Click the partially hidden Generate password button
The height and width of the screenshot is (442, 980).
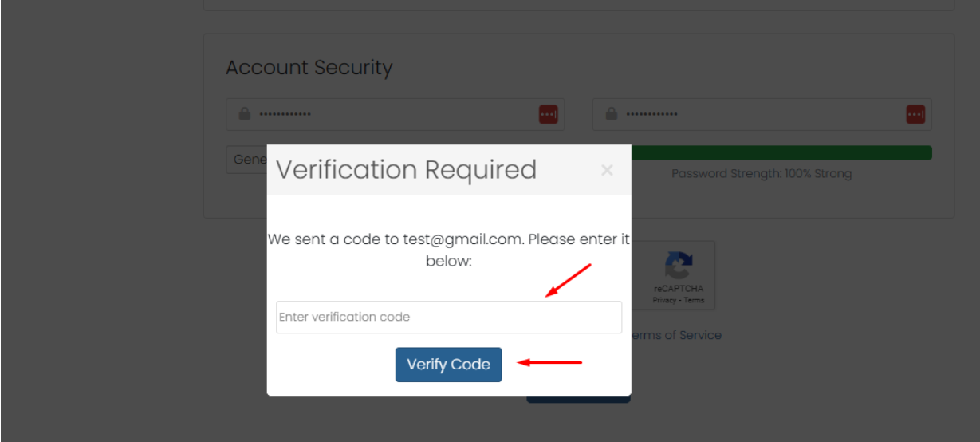[x=247, y=160]
